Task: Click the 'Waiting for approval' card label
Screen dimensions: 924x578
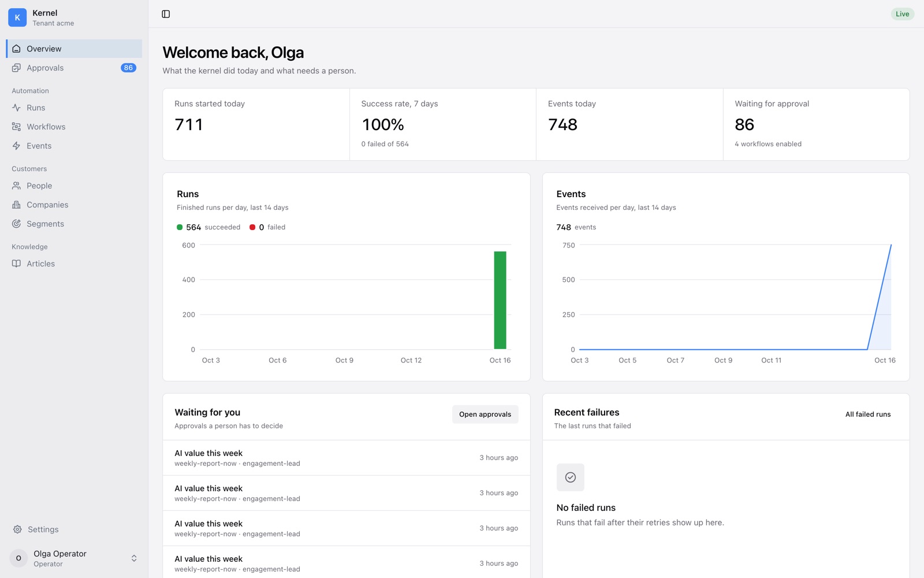Action: pyautogui.click(x=772, y=104)
